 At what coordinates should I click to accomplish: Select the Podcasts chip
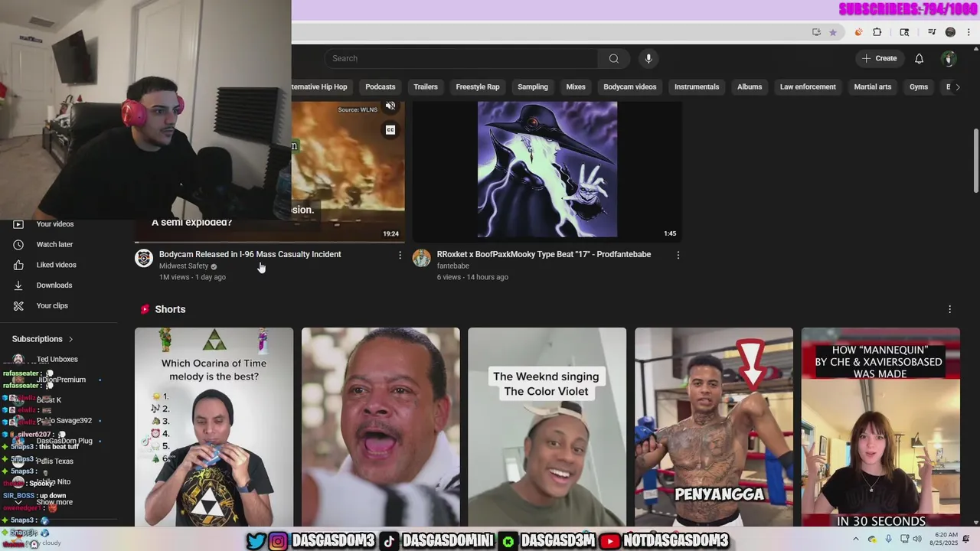click(381, 86)
